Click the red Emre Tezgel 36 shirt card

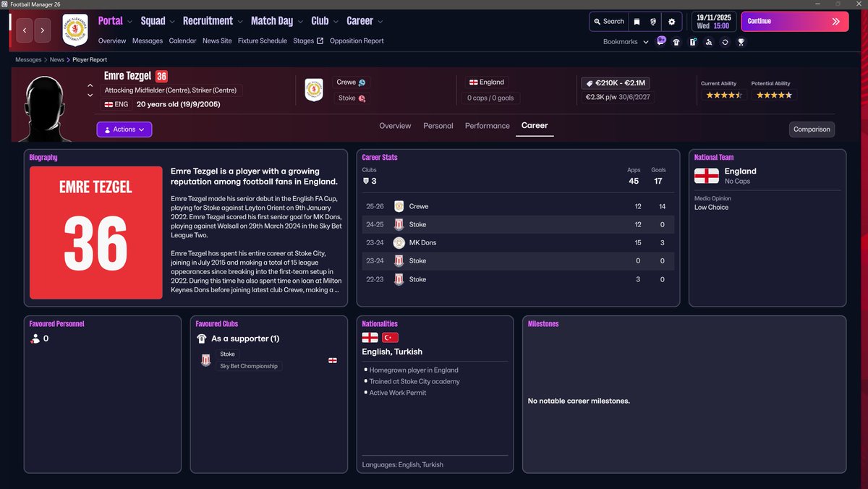pyautogui.click(x=95, y=233)
